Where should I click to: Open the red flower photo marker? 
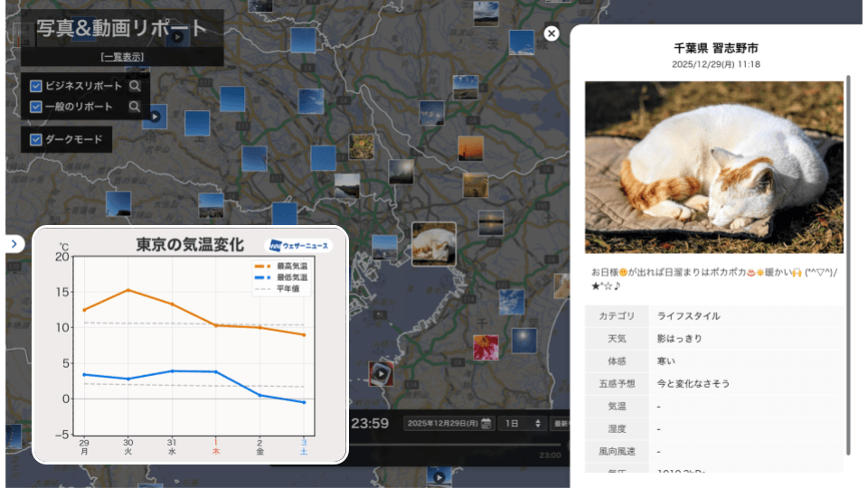(486, 347)
